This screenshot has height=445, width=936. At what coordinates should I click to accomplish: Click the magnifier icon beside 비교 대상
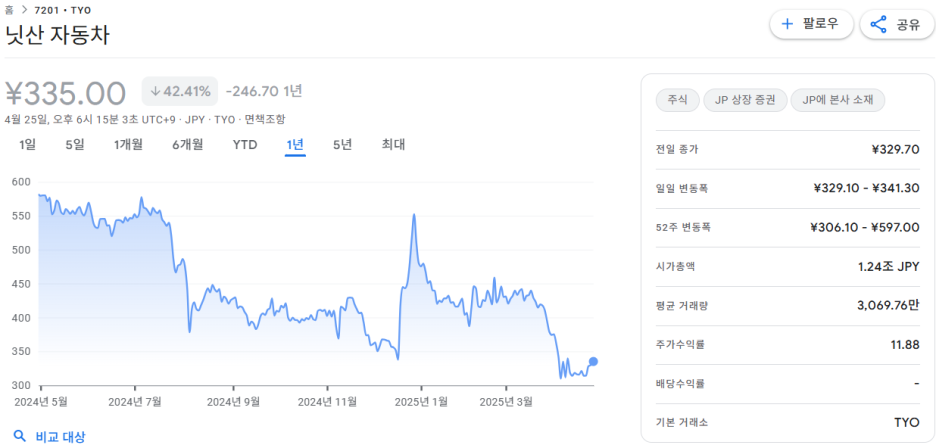point(20,436)
